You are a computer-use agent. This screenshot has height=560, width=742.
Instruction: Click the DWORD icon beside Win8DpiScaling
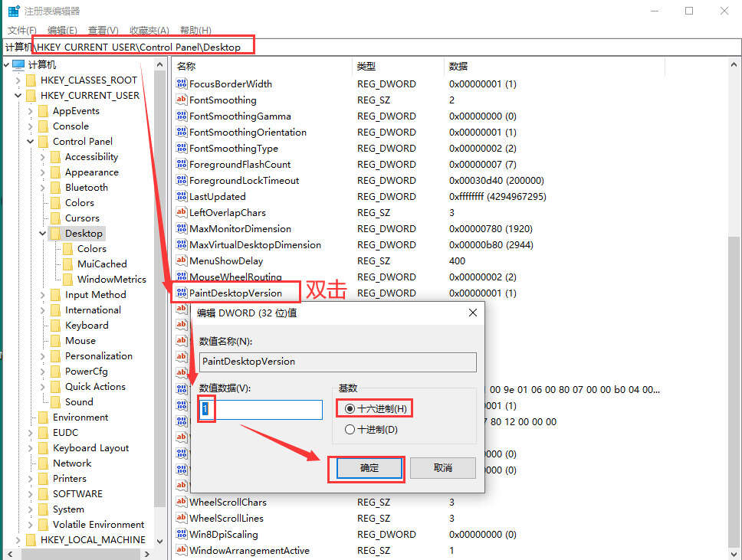point(181,534)
